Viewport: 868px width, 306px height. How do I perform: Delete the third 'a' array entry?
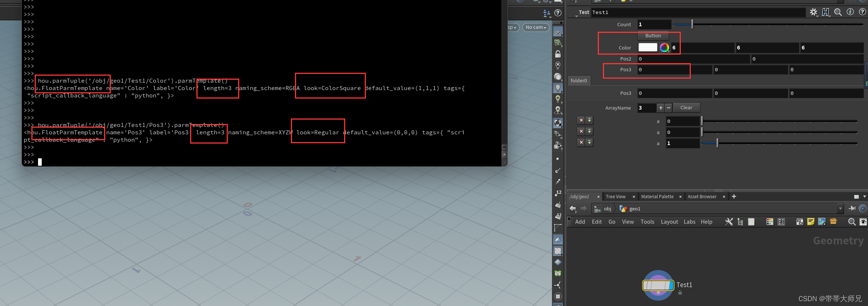(581, 142)
